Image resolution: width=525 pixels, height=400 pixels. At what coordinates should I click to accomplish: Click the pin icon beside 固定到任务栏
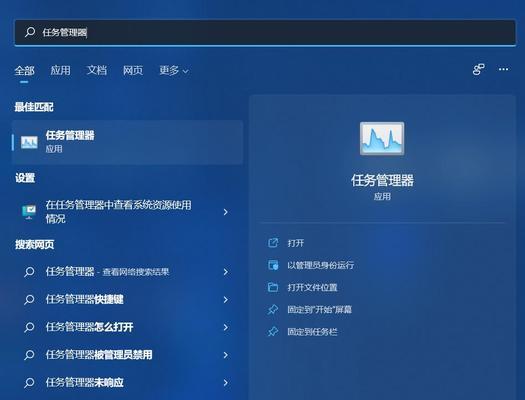click(273, 332)
